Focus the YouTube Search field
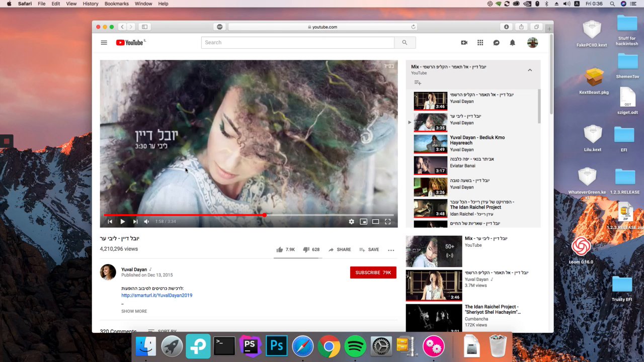The width and height of the screenshot is (644, 362). click(298, 43)
